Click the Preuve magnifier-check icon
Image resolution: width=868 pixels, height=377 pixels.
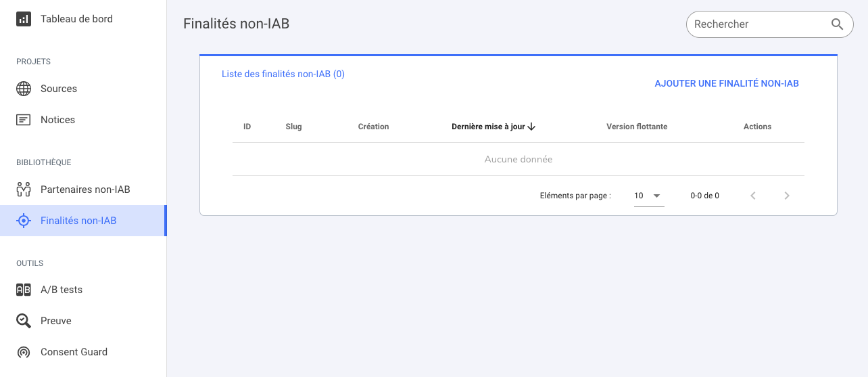tap(24, 321)
